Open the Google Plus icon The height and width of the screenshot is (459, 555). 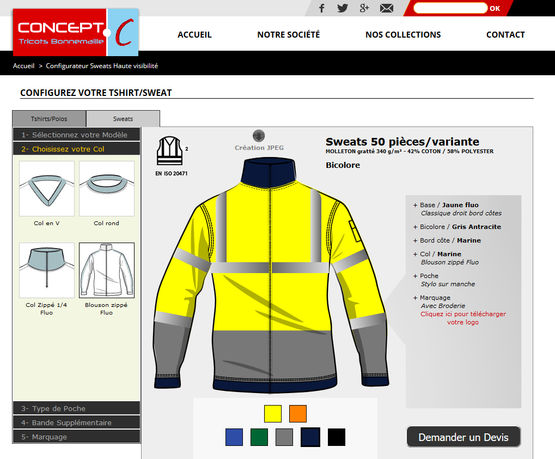[x=364, y=8]
